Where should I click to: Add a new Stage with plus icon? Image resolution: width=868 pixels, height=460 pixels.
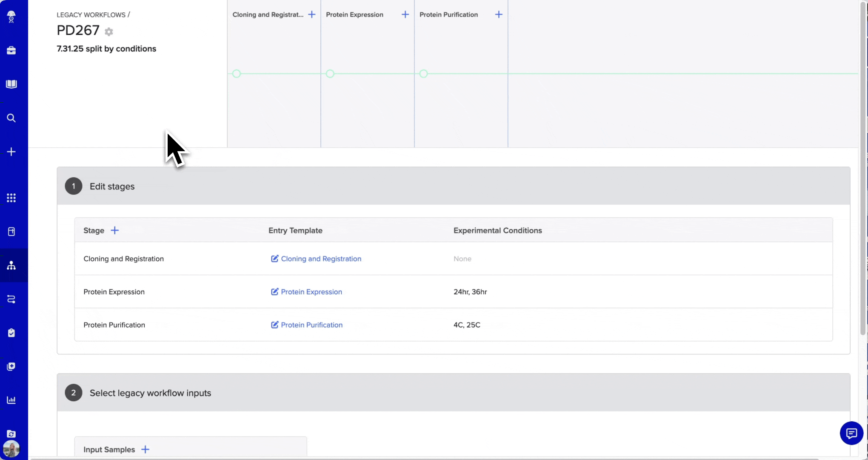(x=115, y=230)
